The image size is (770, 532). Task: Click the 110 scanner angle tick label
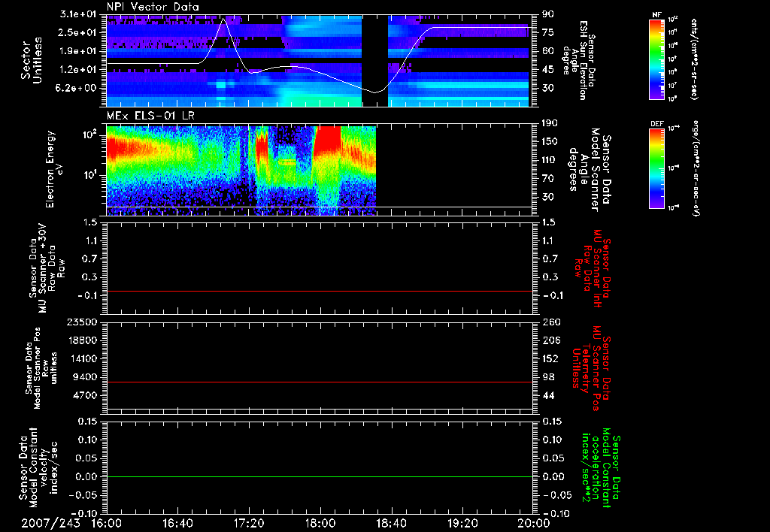click(550, 160)
